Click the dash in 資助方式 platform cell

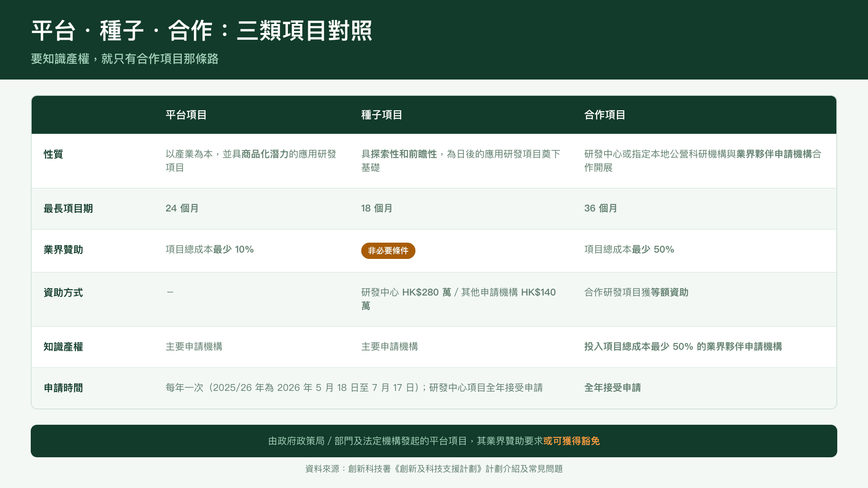point(170,292)
